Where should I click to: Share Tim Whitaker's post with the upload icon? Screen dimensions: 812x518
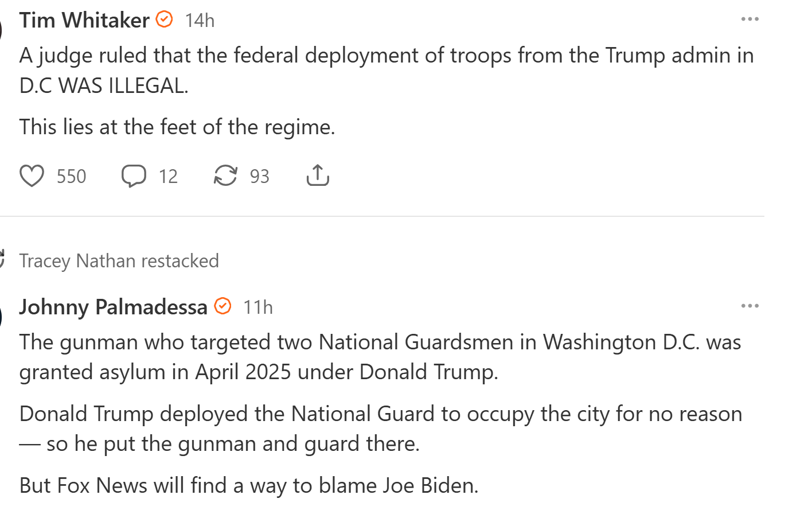[x=318, y=176]
